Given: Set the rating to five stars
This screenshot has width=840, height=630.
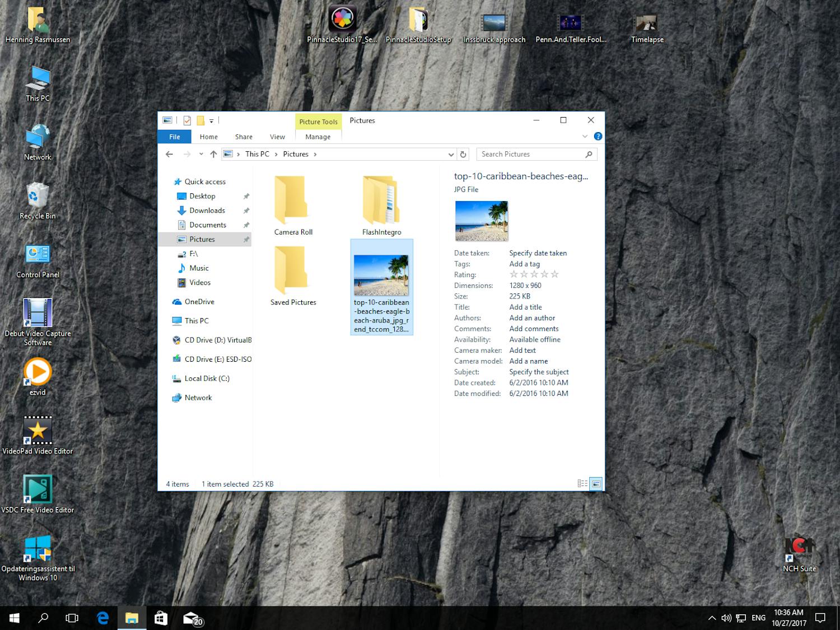Looking at the screenshot, I should [x=554, y=274].
